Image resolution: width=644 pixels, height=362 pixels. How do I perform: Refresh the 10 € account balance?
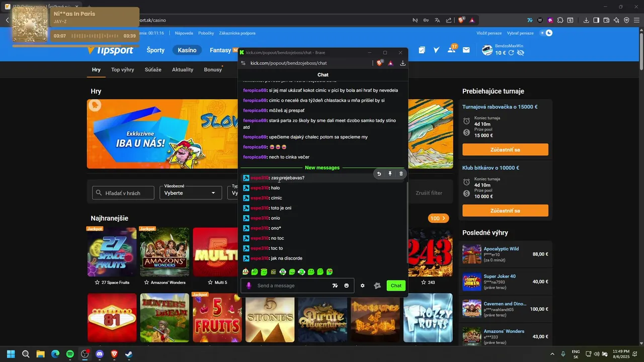point(511,53)
